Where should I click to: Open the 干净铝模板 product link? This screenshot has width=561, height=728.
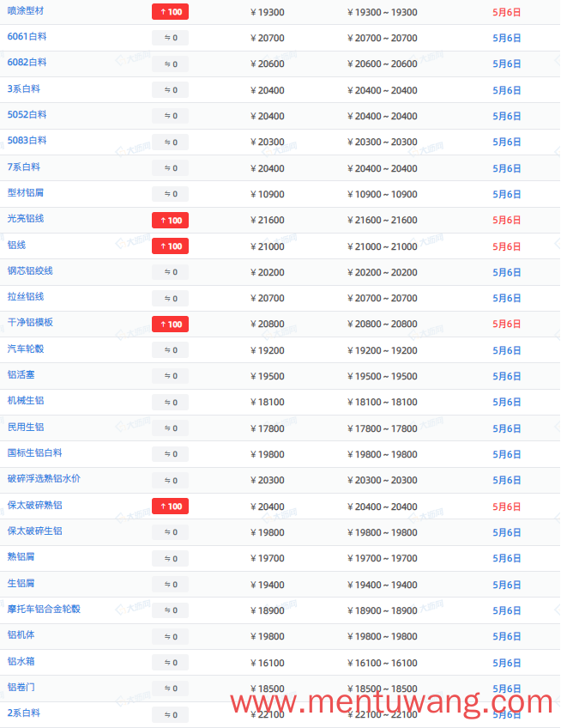click(30, 322)
